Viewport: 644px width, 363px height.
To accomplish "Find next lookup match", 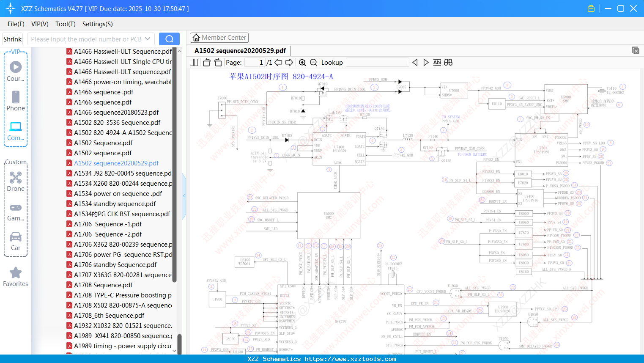I will point(426,62).
